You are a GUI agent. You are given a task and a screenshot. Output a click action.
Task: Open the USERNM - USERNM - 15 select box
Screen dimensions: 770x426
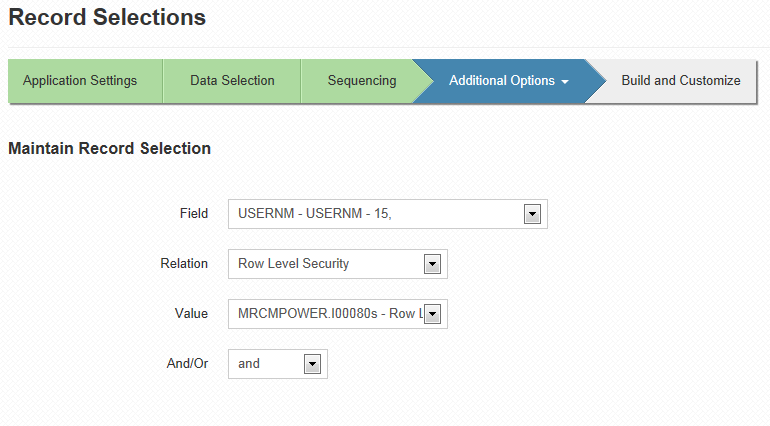[x=387, y=214]
